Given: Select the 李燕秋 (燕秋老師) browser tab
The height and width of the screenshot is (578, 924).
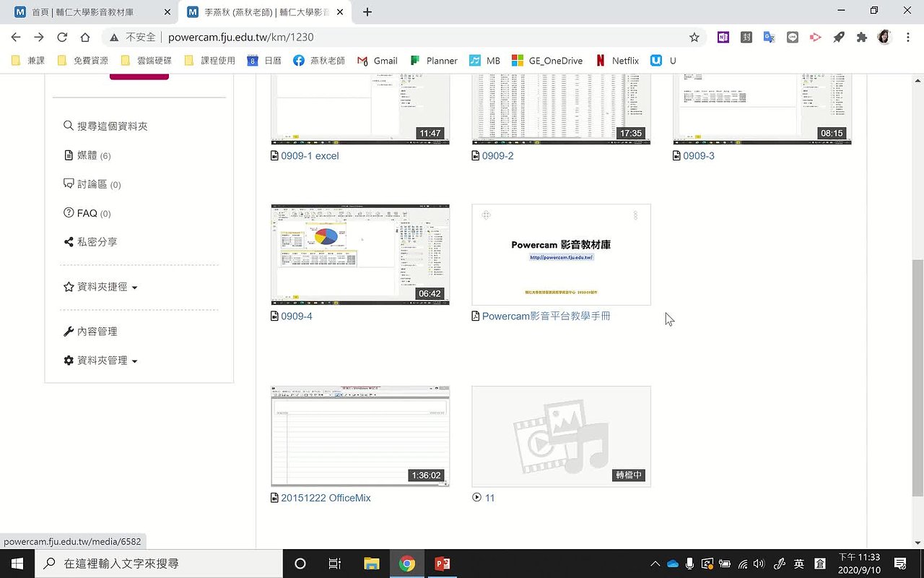Looking at the screenshot, I should [266, 12].
